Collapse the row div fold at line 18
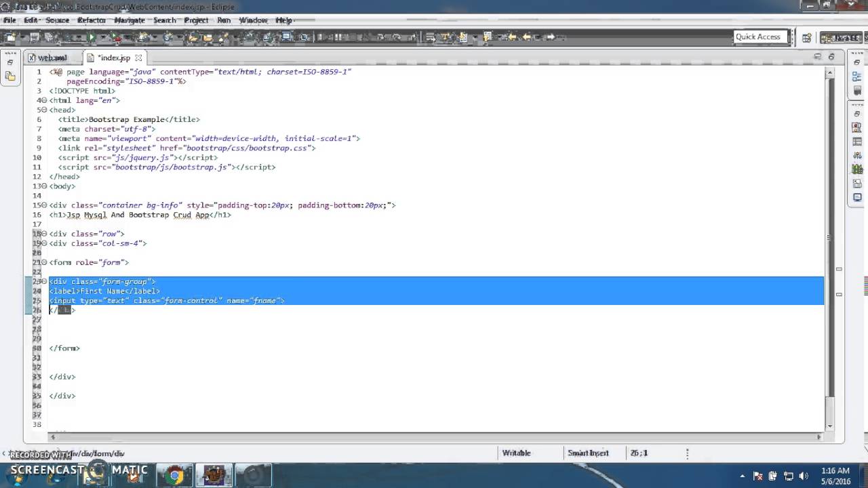 pos(45,234)
